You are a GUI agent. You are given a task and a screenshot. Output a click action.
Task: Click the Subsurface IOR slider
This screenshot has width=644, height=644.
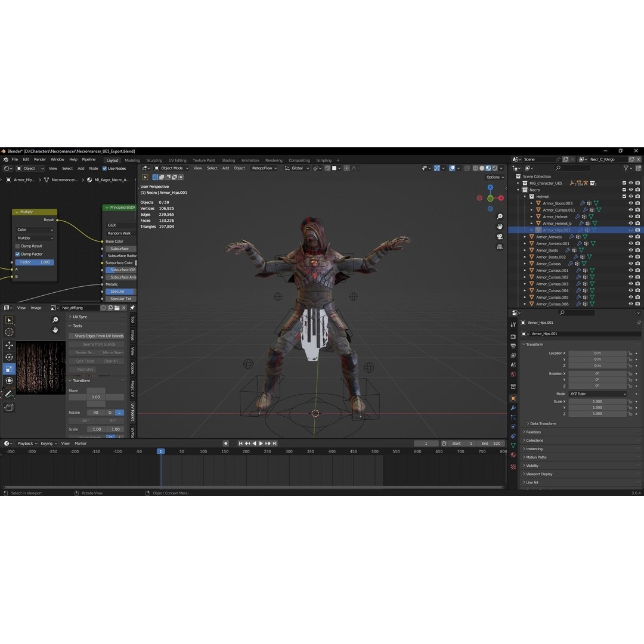(x=120, y=270)
